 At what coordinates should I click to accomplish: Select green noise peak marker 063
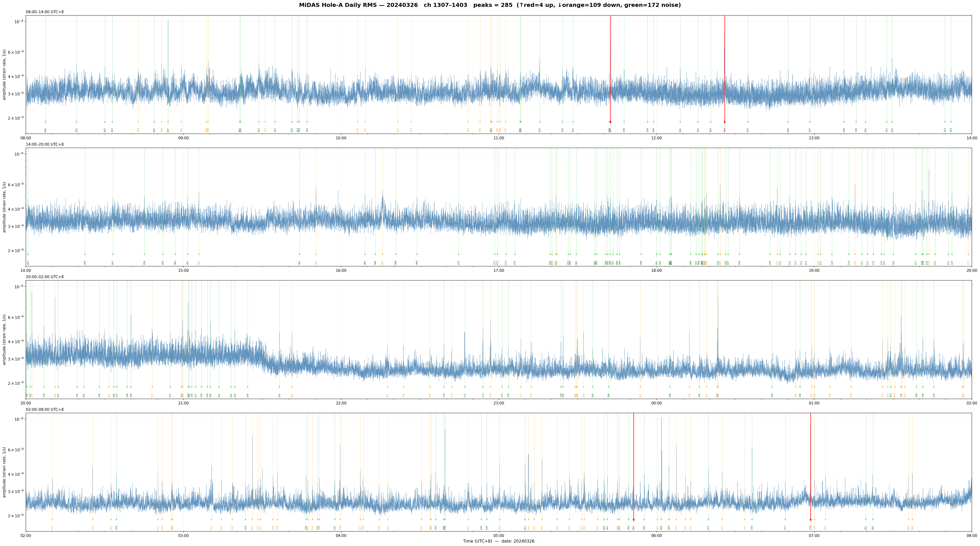tap(299, 254)
